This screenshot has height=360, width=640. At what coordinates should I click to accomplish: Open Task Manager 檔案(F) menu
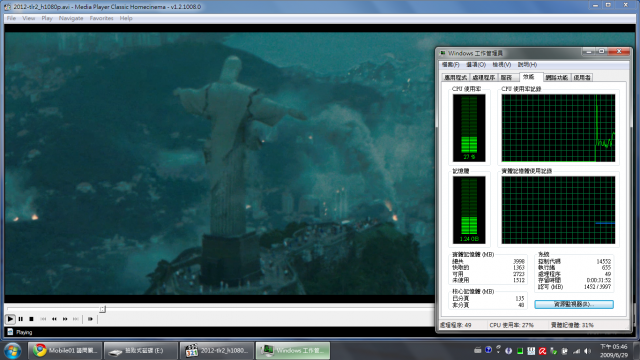click(x=451, y=64)
